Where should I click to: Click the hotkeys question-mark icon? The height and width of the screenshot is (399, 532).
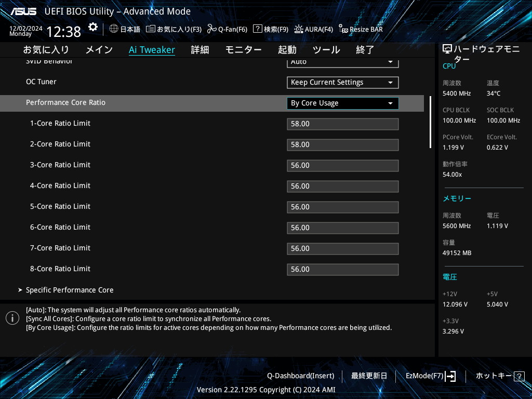pyautogui.click(x=519, y=376)
